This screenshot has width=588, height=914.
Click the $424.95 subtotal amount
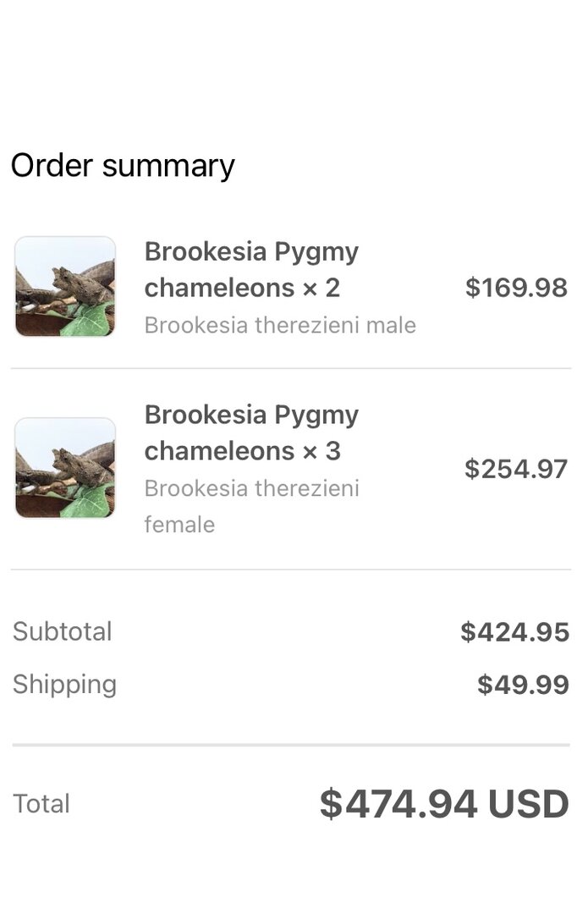pos(514,632)
